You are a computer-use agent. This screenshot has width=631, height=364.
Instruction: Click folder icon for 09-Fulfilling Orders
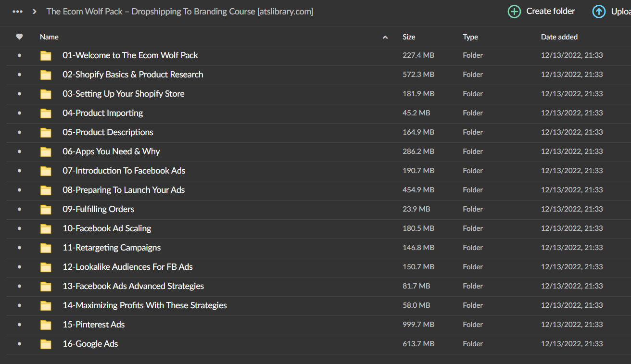point(46,210)
